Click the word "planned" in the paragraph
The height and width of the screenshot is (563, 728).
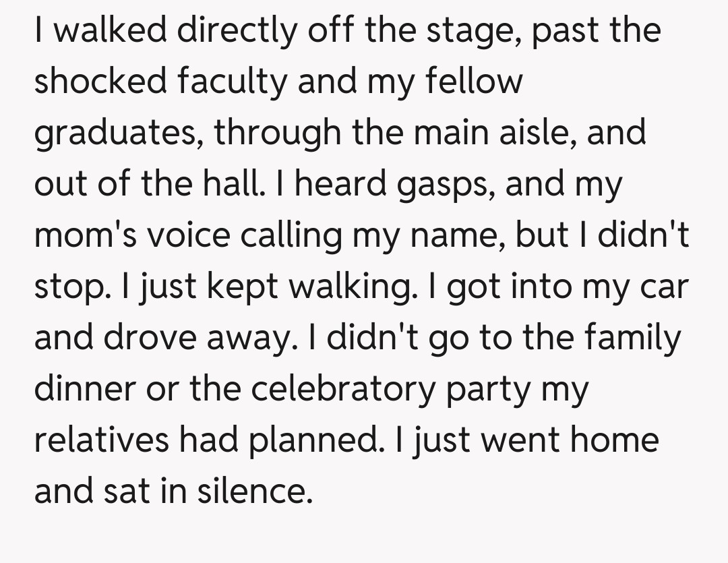pos(311,441)
